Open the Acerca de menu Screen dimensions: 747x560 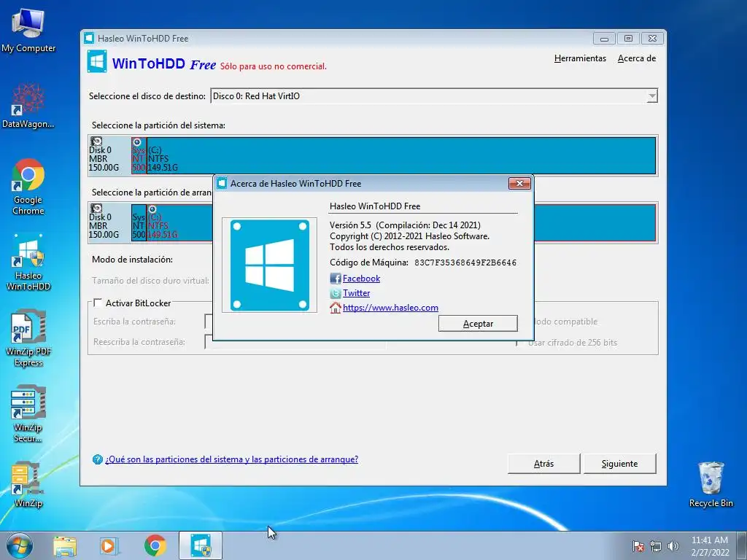(636, 58)
